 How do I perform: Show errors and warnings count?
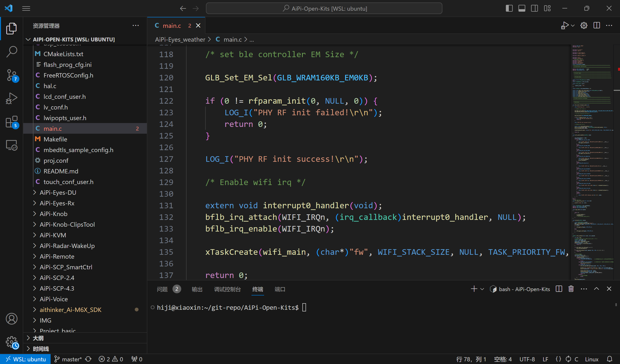pyautogui.click(x=111, y=359)
